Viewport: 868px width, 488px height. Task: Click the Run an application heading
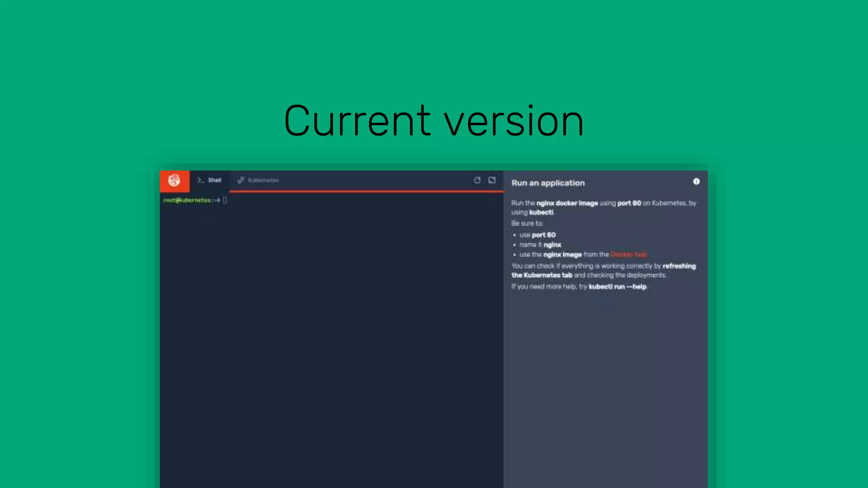548,183
